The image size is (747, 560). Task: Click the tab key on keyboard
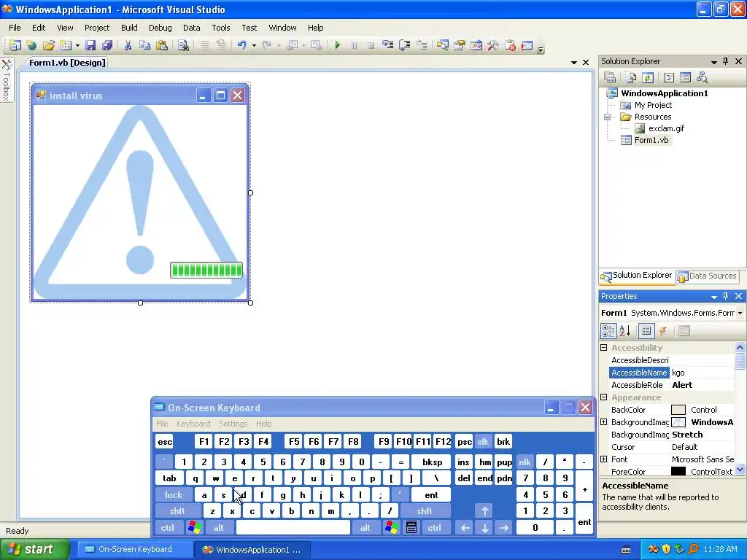click(x=169, y=478)
